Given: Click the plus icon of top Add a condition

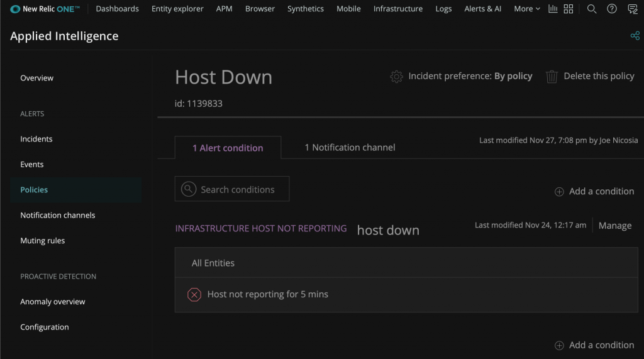Looking at the screenshot, I should click(x=559, y=192).
